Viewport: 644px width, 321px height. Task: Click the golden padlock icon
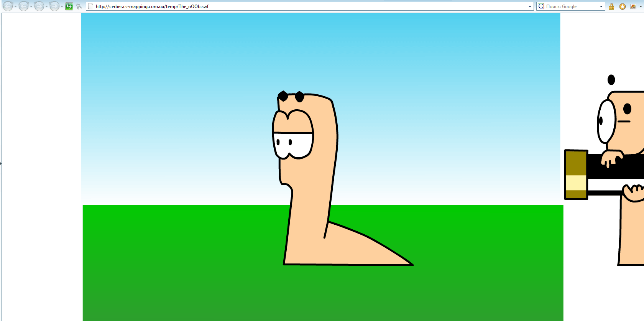[611, 7]
